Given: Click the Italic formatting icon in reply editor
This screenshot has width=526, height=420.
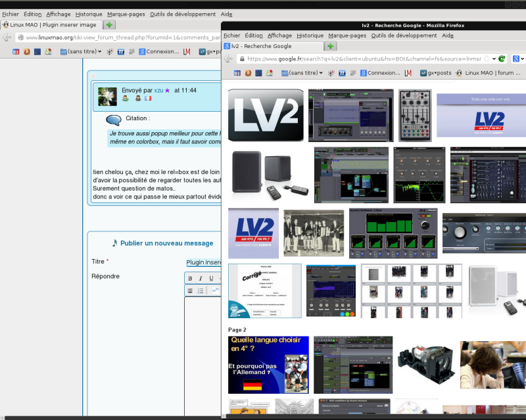Looking at the screenshot, I should coord(201,278).
